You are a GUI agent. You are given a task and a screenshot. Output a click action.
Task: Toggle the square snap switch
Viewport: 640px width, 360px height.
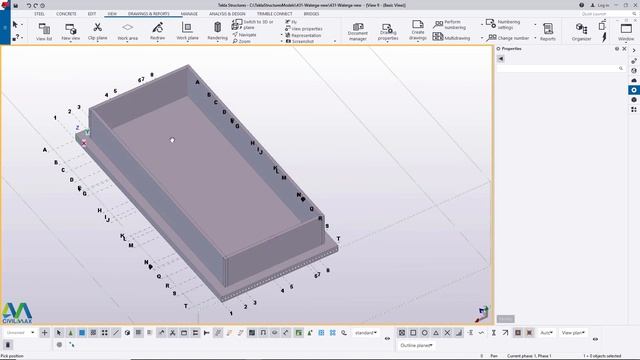pos(413,333)
